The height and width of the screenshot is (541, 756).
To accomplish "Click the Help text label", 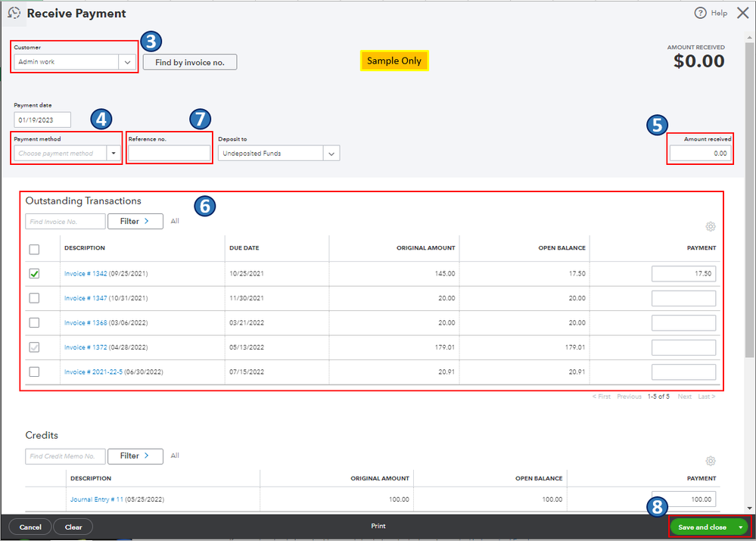I will click(719, 13).
